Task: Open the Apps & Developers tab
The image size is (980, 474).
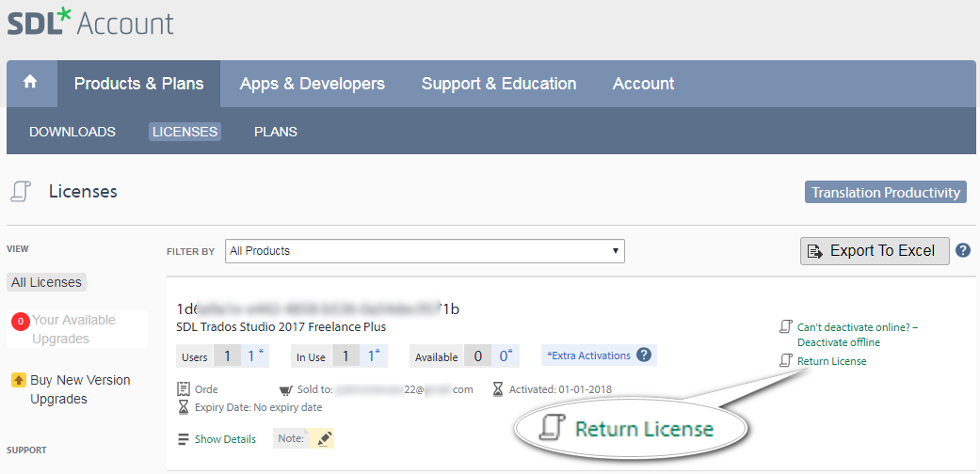Action: 313,84
